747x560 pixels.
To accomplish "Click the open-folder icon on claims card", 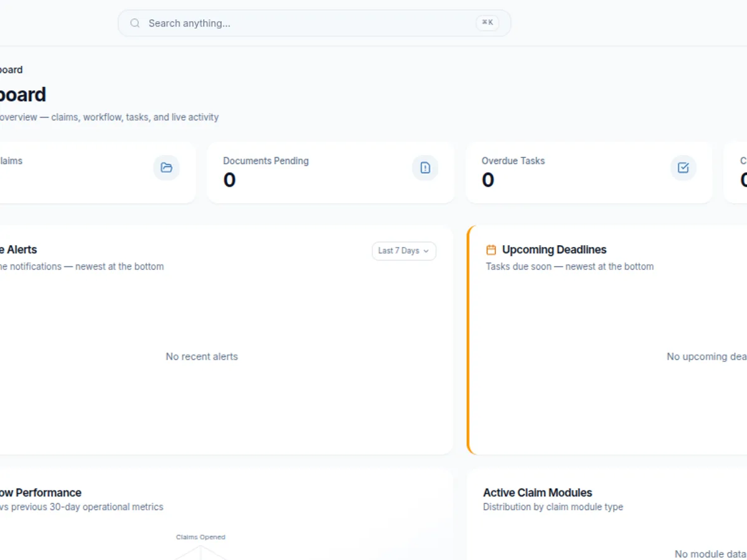I will (x=166, y=167).
